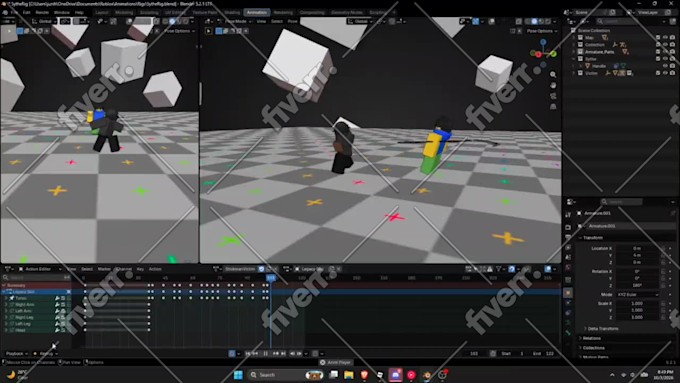The image size is (680, 383).
Task: Open XYZ Euler rotation mode dropdown
Action: (638, 295)
